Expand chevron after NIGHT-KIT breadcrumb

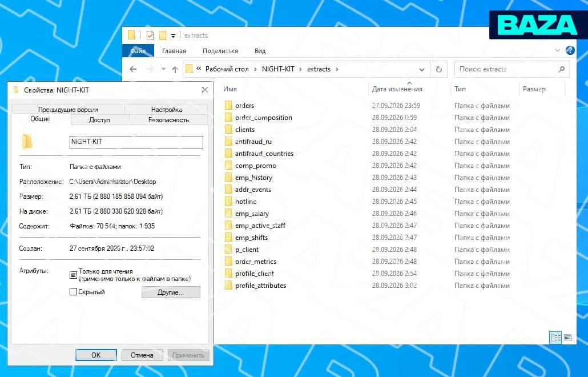[x=300, y=69]
